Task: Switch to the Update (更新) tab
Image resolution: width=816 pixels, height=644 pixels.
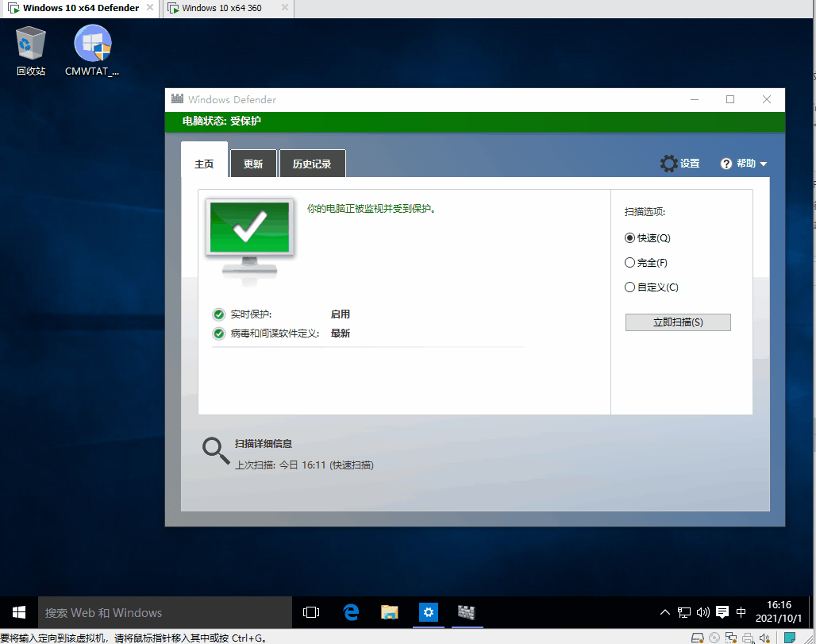Action: coord(253,164)
